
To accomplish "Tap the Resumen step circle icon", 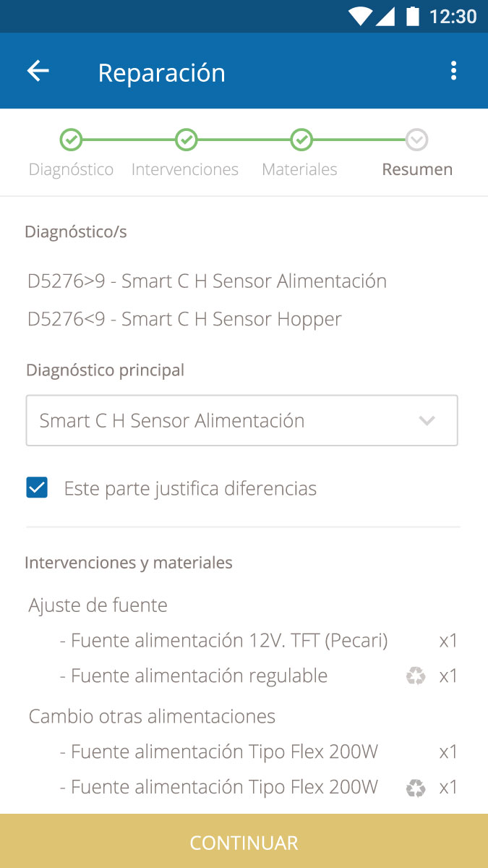I will [416, 140].
